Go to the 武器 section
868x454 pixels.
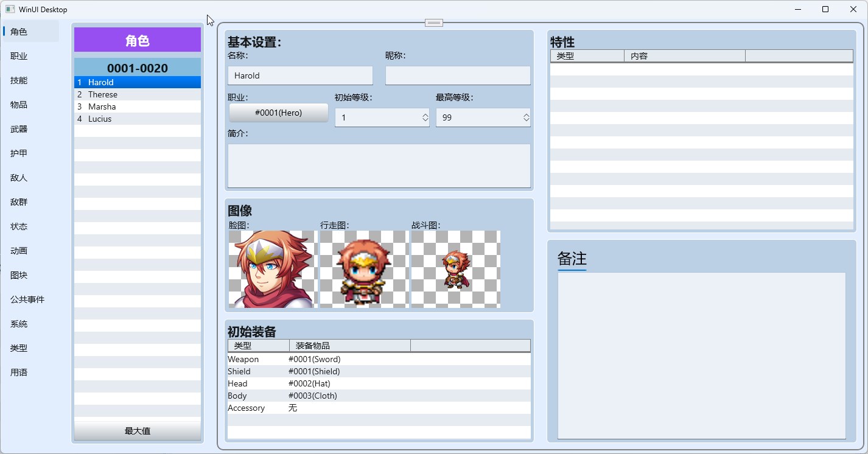(30, 129)
